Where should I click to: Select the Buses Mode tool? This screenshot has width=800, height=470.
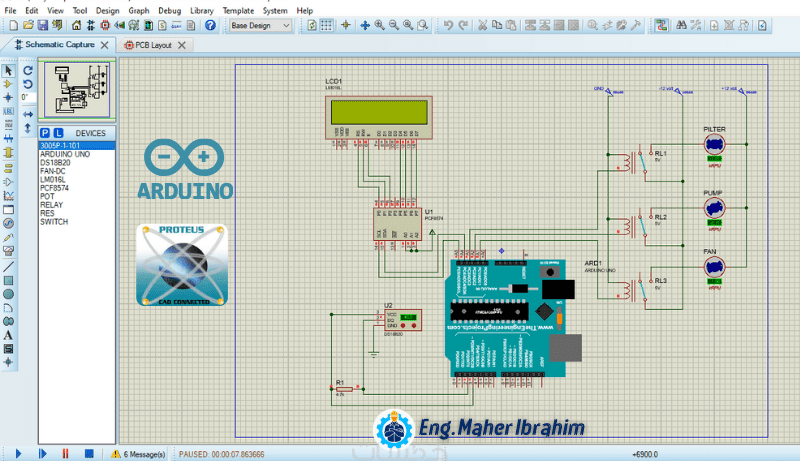point(8,138)
